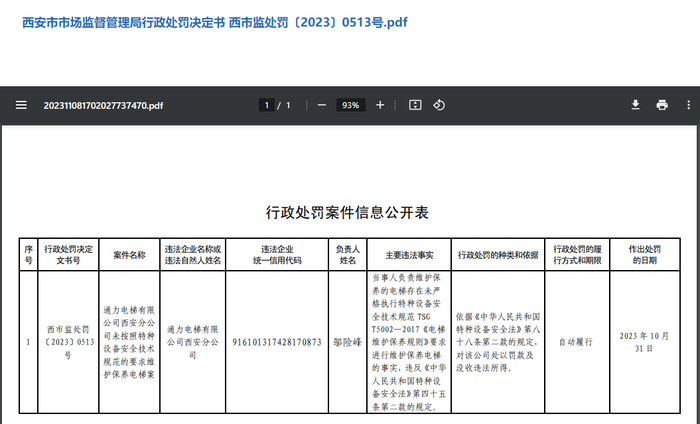700x424 pixels.
Task: Select the 主要违法事实 column header
Action: pos(409,255)
